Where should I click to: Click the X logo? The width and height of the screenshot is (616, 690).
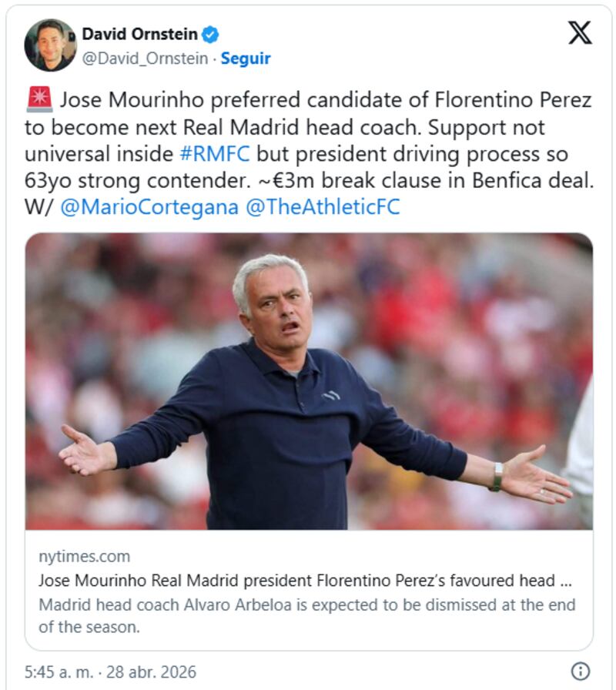pos(579,33)
